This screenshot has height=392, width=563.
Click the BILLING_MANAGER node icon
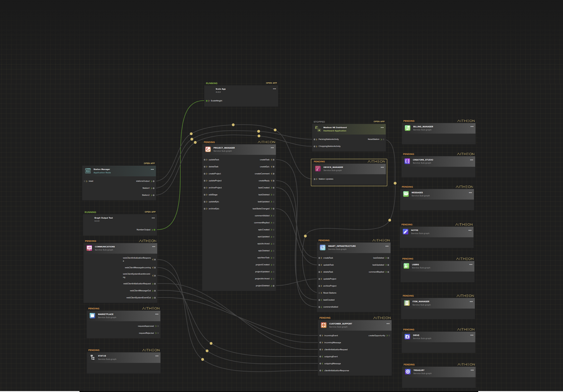(x=408, y=128)
